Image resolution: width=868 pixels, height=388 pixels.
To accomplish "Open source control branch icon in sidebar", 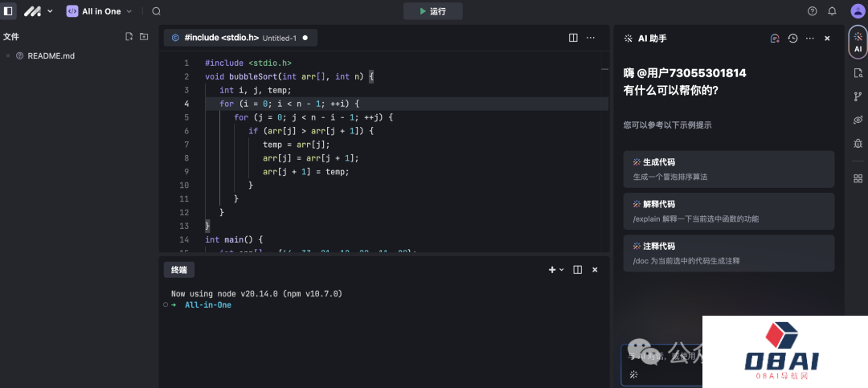I will click(858, 96).
